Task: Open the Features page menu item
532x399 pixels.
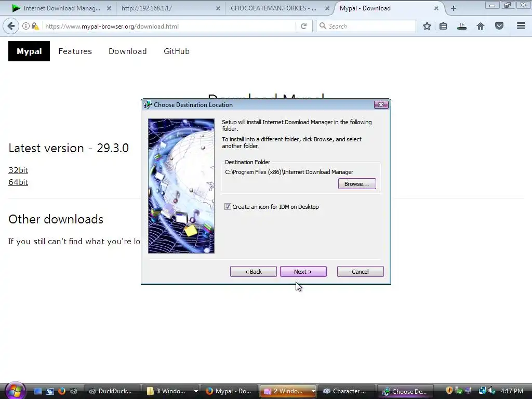Action: coord(75,51)
